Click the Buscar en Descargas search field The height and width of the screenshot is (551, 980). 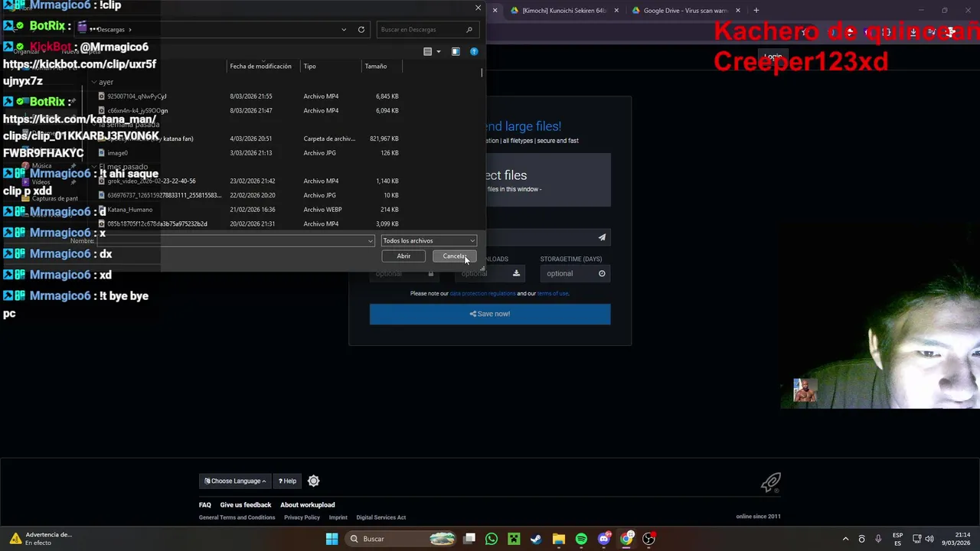(x=427, y=30)
